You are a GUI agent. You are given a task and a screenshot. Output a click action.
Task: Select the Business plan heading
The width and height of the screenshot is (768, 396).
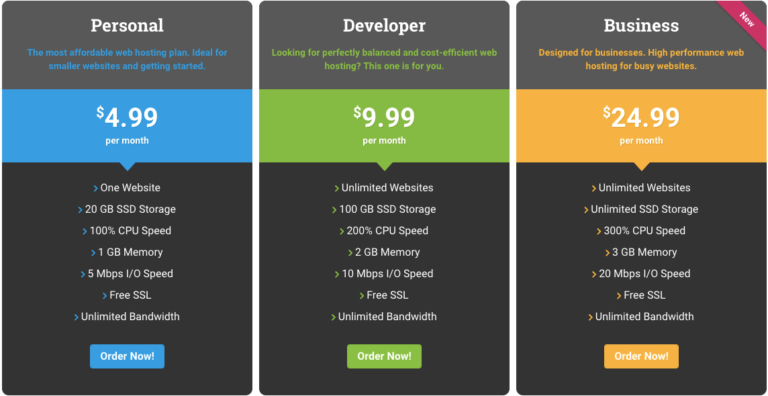tap(641, 25)
